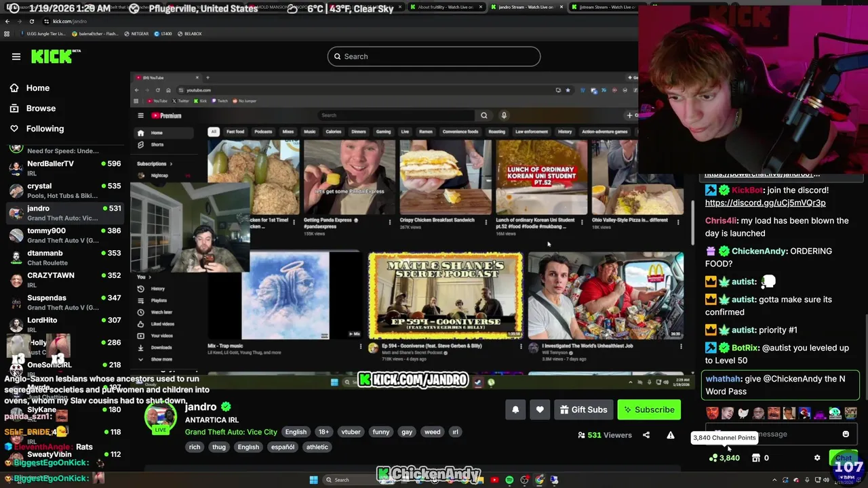The width and height of the screenshot is (868, 488).
Task: Open the NETGEAR bookmark
Action: [136, 33]
